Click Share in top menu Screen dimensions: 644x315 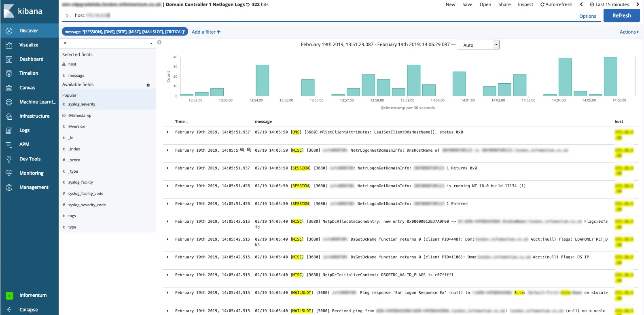(504, 4)
